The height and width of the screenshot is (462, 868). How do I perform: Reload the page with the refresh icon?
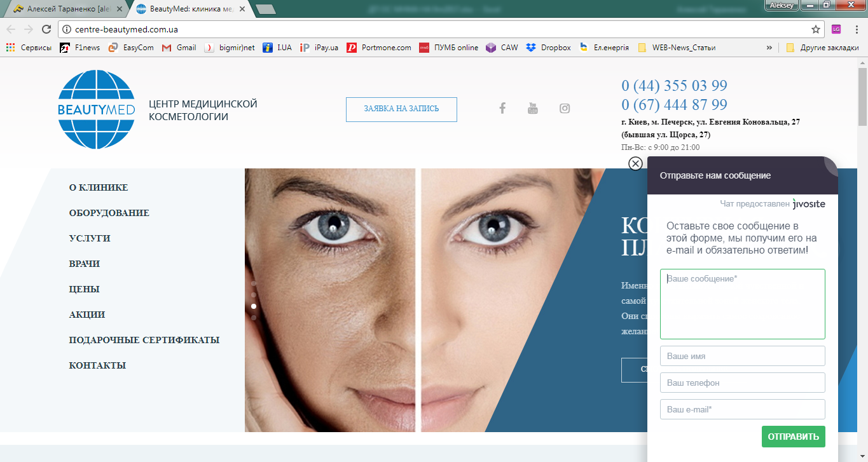[x=46, y=29]
